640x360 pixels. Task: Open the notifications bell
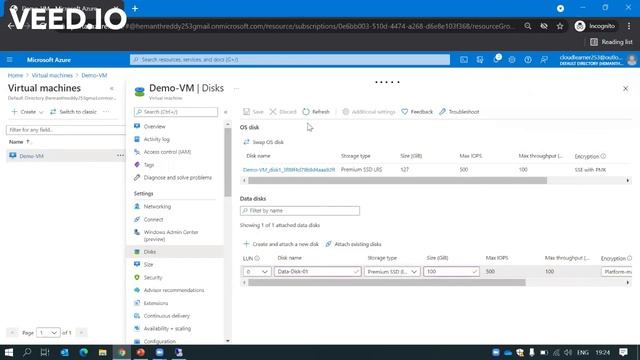coord(496,60)
